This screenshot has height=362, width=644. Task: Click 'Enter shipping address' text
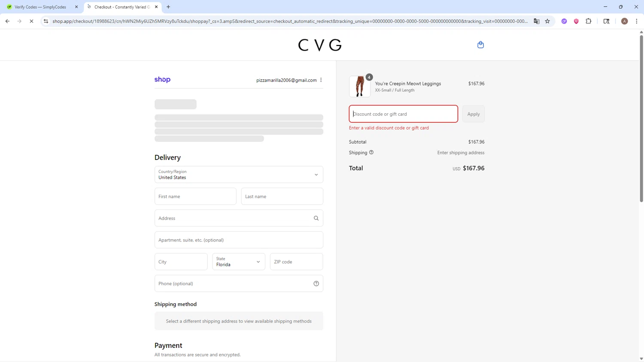[461, 153]
